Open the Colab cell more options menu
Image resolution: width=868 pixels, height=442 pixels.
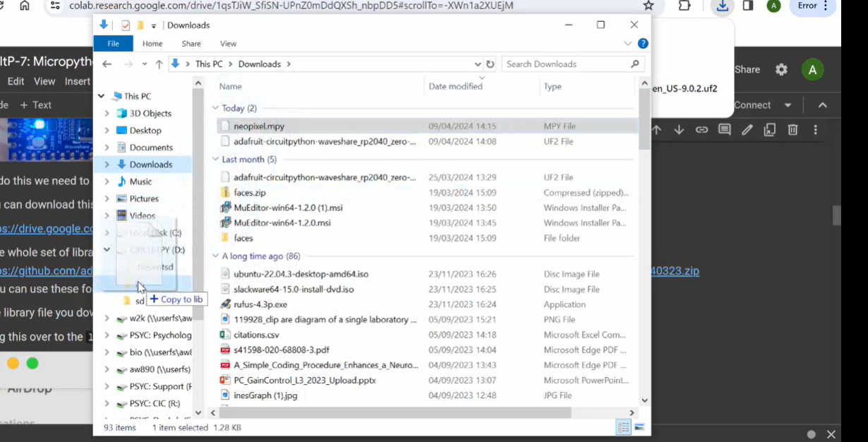point(816,130)
